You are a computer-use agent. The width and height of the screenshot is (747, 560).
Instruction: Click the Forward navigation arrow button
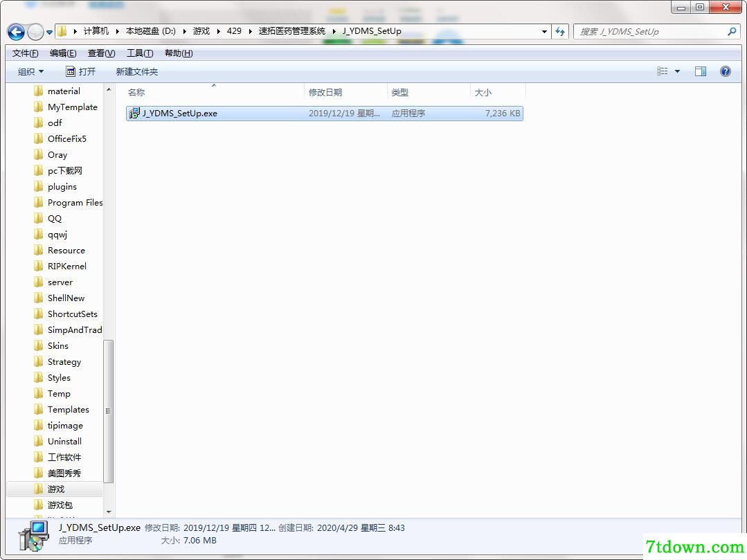(36, 32)
